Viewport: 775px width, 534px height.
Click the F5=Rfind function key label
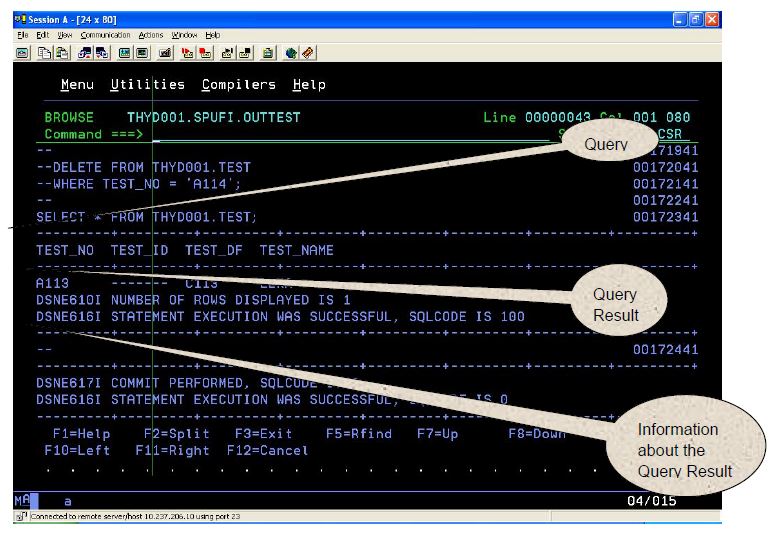(359, 434)
